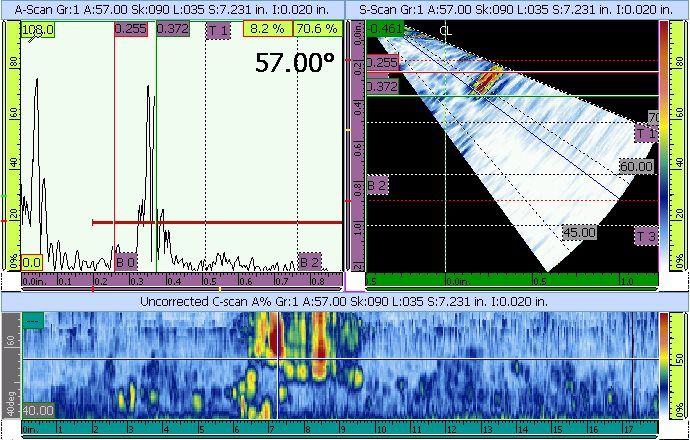Screen dimensions: 690x440
Task: Click the red gate line in A-Scan
Action: point(217,223)
